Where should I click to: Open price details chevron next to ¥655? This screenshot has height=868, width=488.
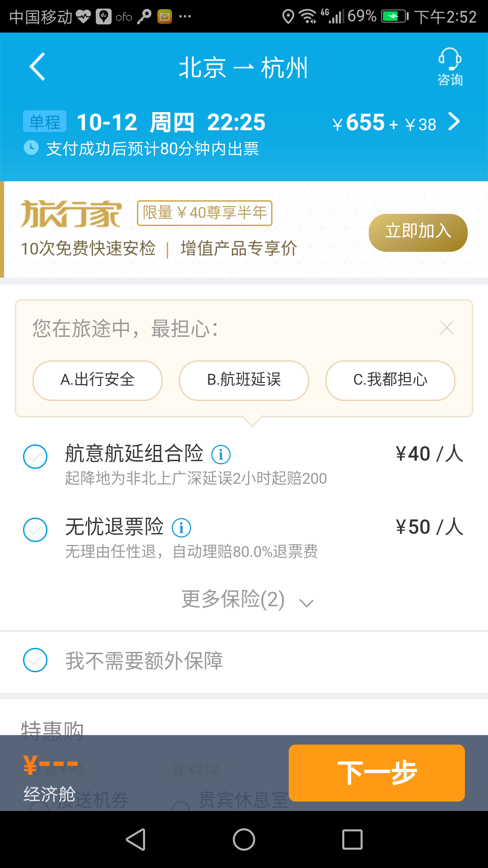pyautogui.click(x=454, y=122)
